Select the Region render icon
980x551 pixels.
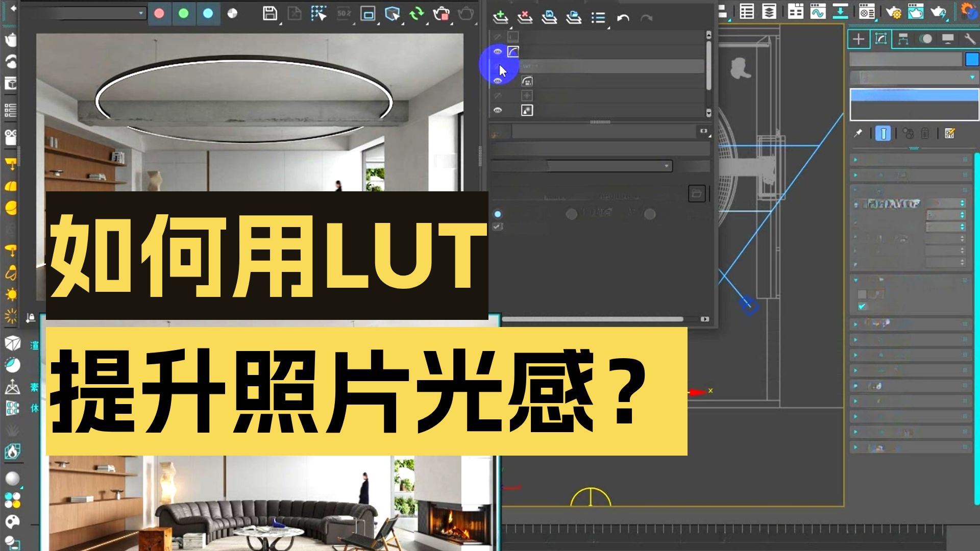(x=367, y=14)
